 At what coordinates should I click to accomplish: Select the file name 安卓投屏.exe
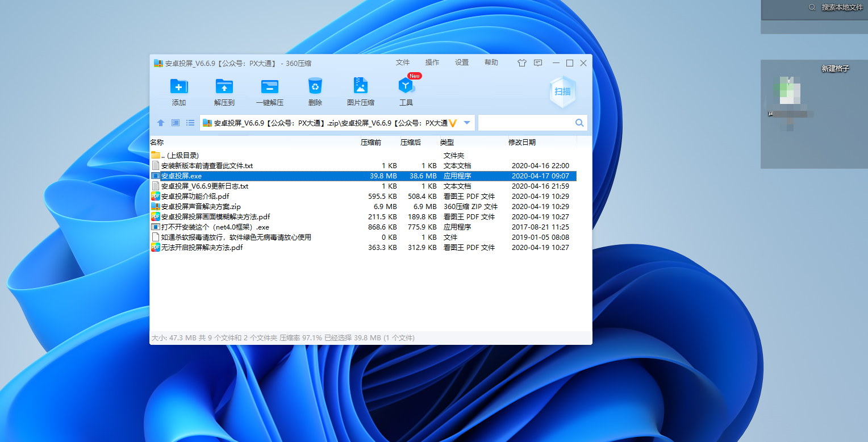181,176
